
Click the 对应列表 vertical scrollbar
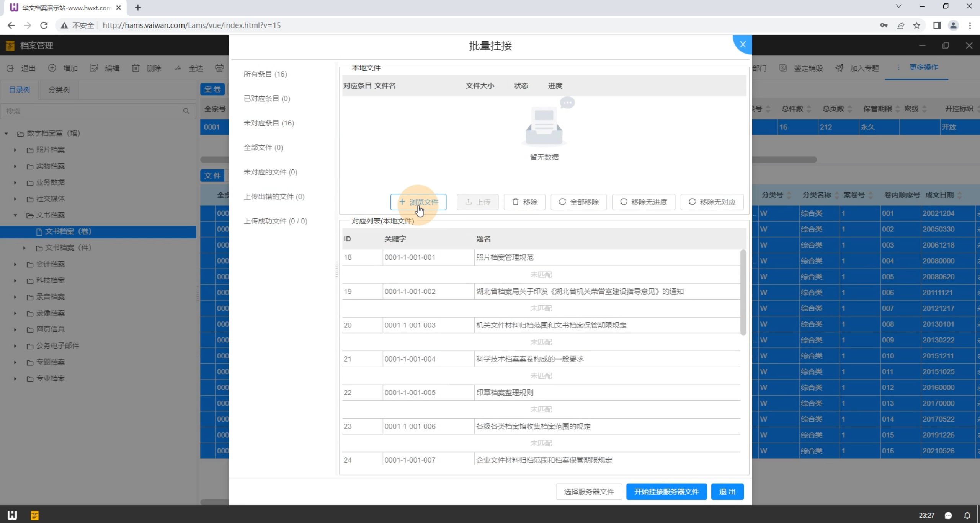click(x=743, y=292)
